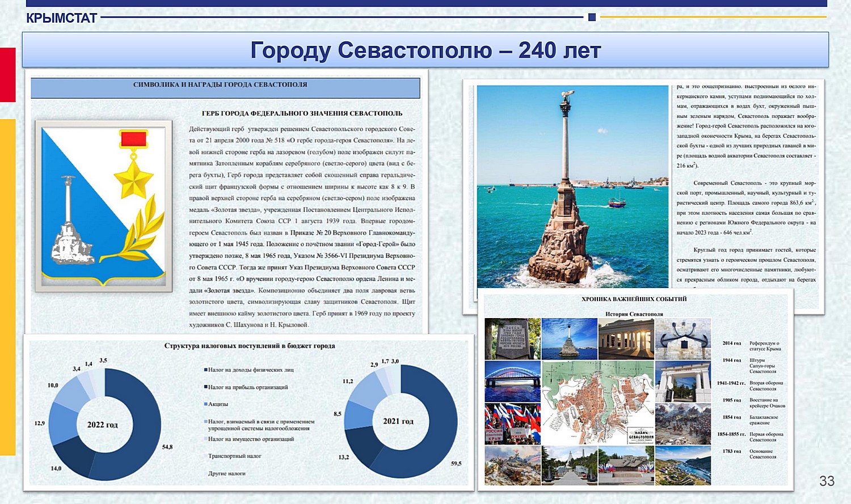Click the '2022 год' donut center label
The height and width of the screenshot is (504, 851).
(103, 425)
